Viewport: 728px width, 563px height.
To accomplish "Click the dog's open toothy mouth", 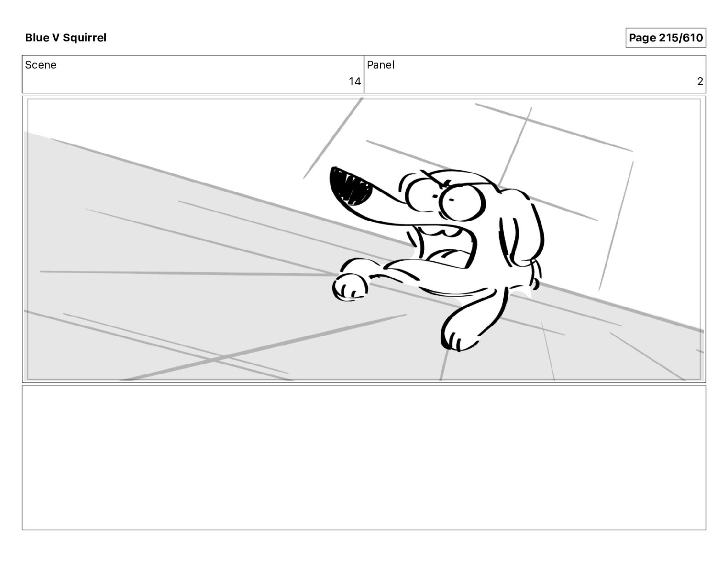I will click(350, 186).
